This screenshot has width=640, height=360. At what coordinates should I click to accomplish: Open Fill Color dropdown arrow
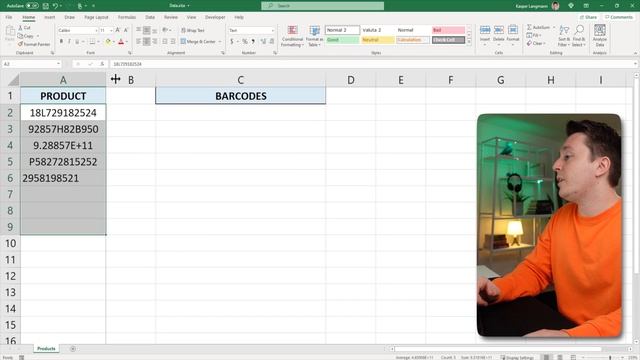113,42
